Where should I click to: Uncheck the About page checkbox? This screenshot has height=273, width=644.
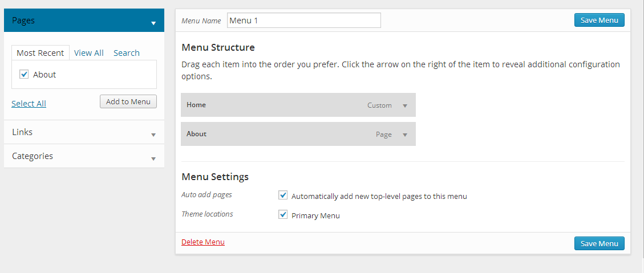coord(24,74)
